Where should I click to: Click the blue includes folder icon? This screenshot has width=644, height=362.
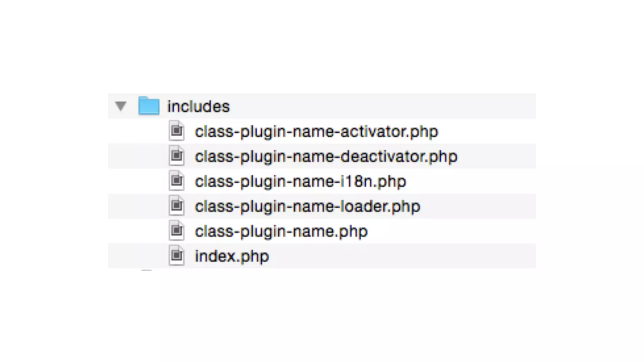click(x=149, y=106)
